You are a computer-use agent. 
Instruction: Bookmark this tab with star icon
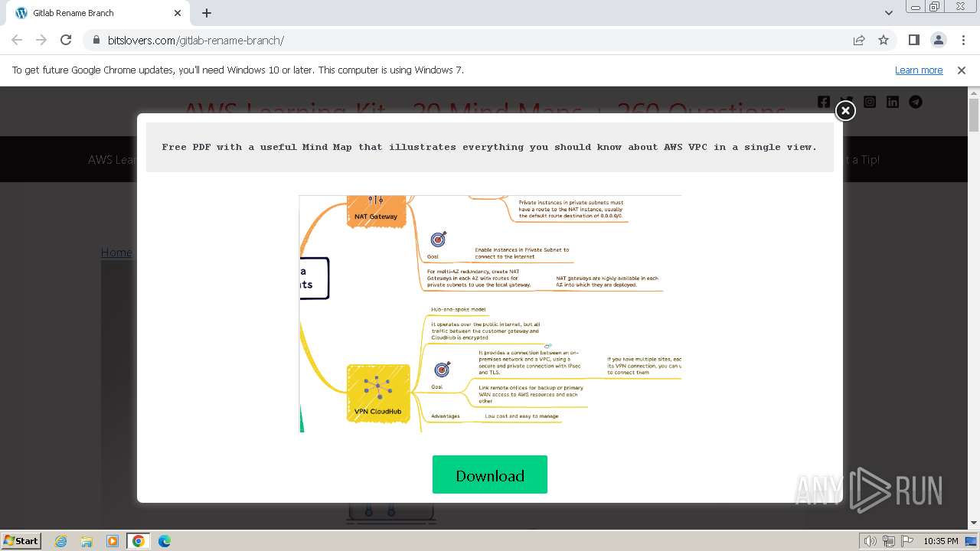pos(884,40)
